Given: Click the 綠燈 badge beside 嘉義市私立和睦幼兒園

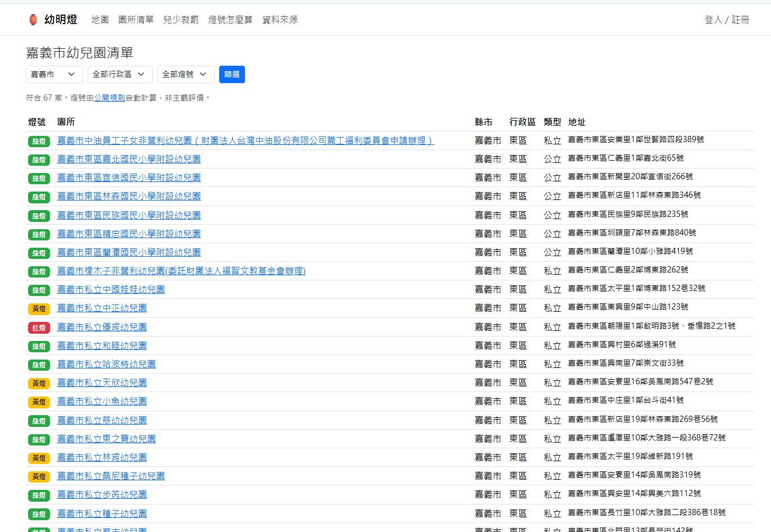Looking at the screenshot, I should coord(39,347).
